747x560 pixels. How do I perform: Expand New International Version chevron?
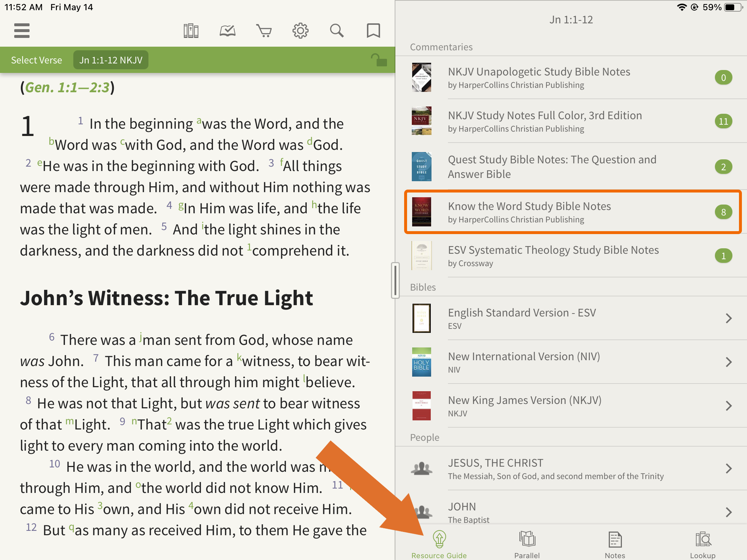coord(728,362)
